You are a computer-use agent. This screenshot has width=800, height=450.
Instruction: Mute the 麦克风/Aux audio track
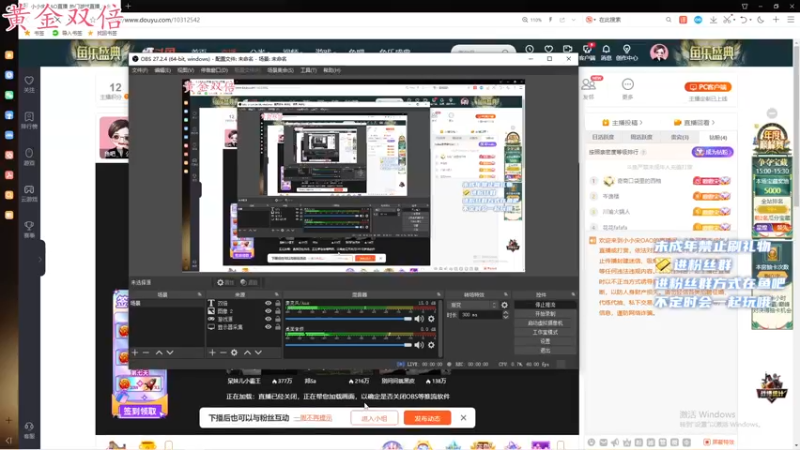tap(419, 318)
